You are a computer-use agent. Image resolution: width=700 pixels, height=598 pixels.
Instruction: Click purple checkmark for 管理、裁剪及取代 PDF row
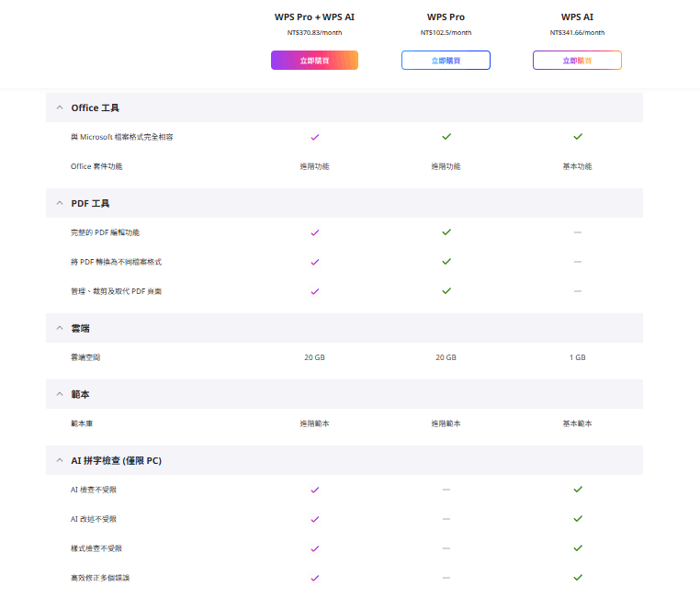(315, 291)
